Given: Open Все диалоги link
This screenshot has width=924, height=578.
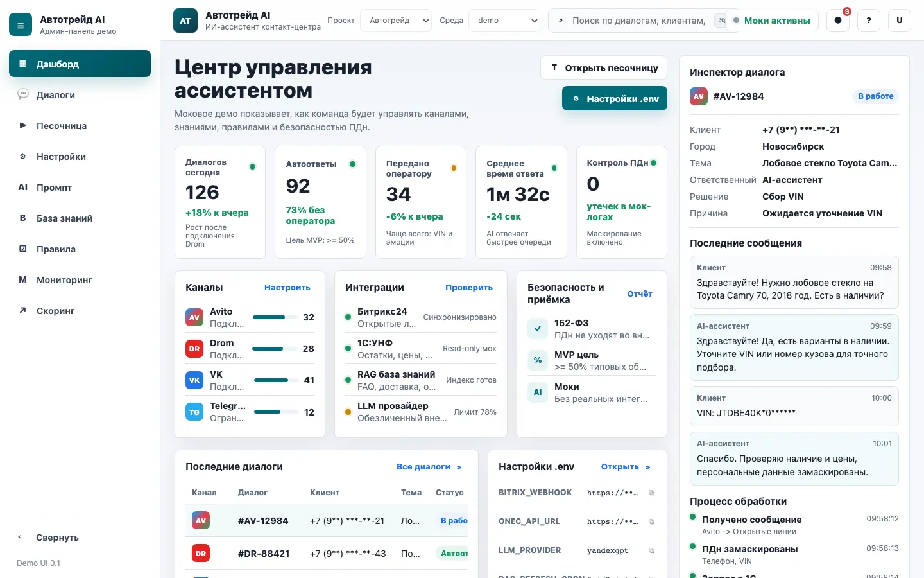Looking at the screenshot, I should coord(429,466).
